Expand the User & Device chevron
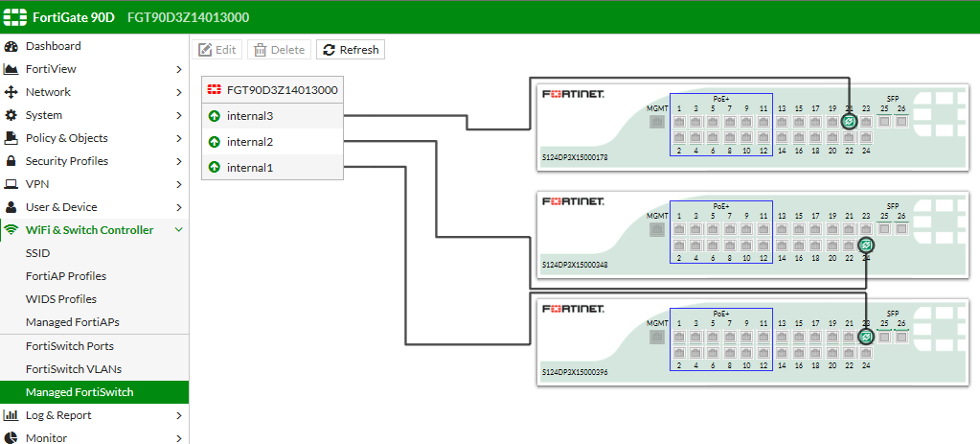 [x=179, y=208]
